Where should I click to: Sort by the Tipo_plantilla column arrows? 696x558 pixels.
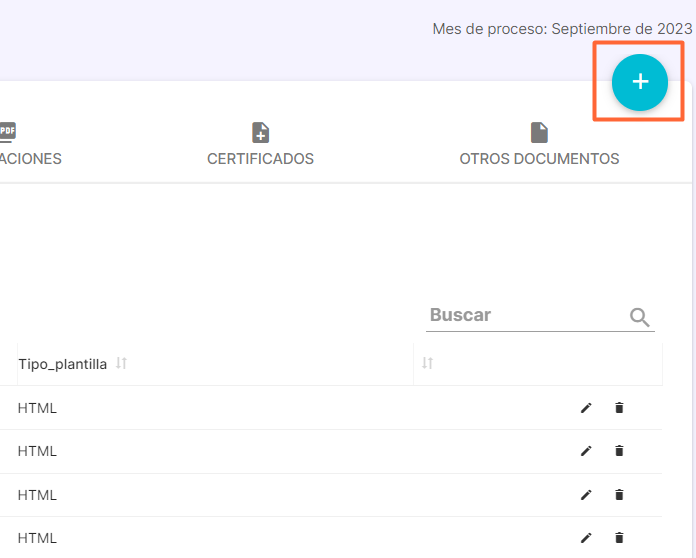point(121,363)
